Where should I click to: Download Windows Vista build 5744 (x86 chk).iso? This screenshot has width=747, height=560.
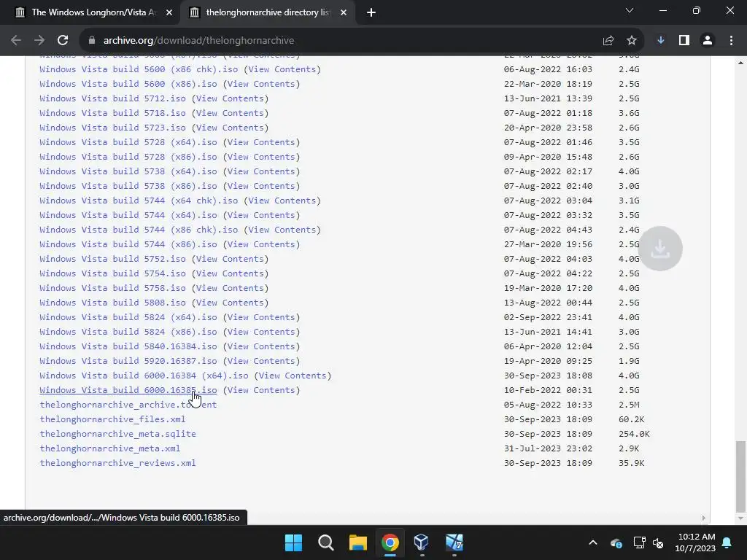pyautogui.click(x=139, y=230)
